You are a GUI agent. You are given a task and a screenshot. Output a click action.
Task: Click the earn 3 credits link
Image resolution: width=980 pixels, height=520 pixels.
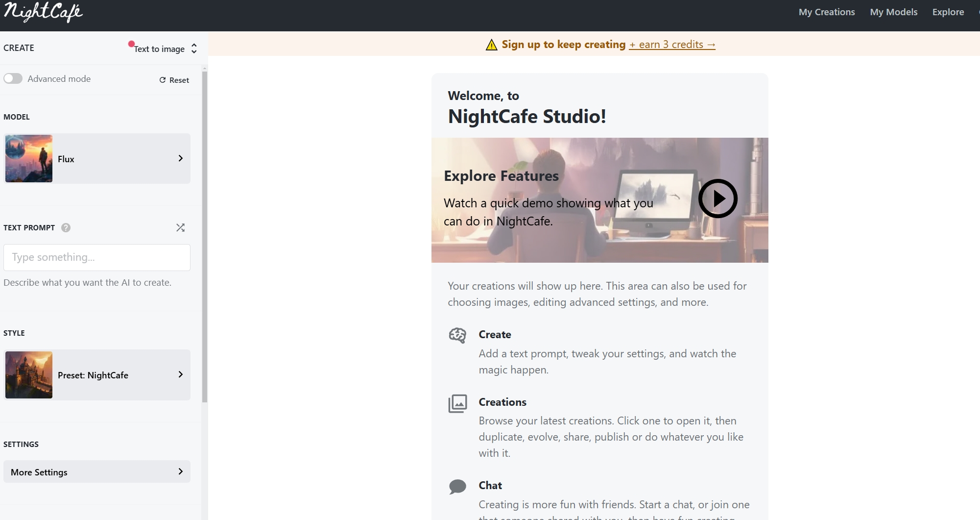coord(672,44)
